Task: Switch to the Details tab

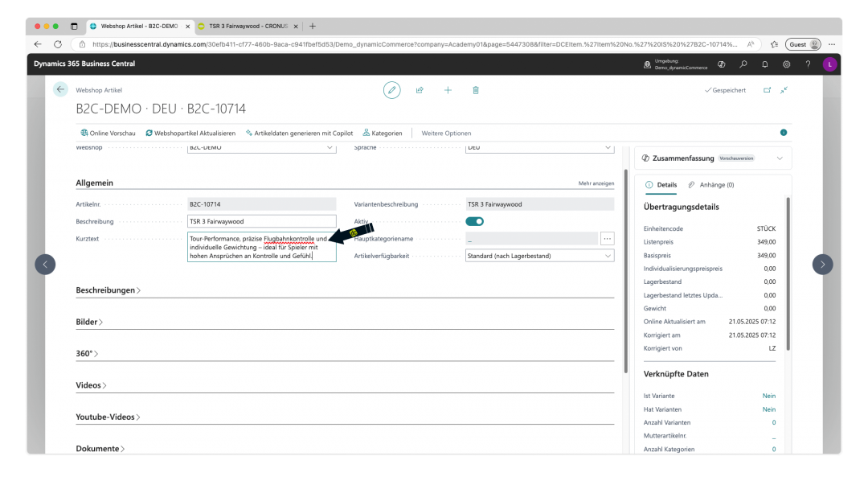Action: click(x=661, y=185)
